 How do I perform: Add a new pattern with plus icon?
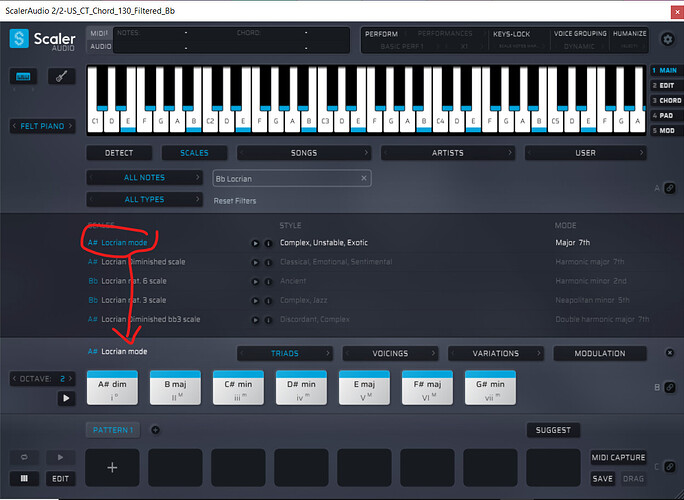click(155, 430)
